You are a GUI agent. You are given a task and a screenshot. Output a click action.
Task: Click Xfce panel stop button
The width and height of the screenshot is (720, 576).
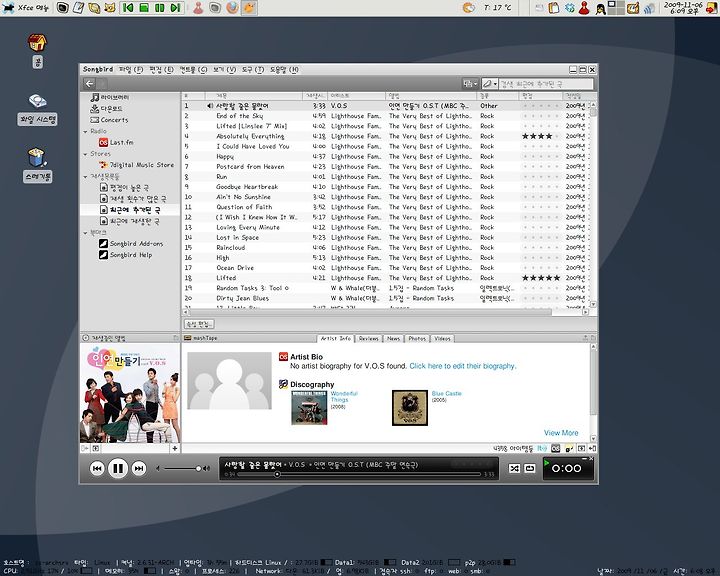tap(144, 8)
